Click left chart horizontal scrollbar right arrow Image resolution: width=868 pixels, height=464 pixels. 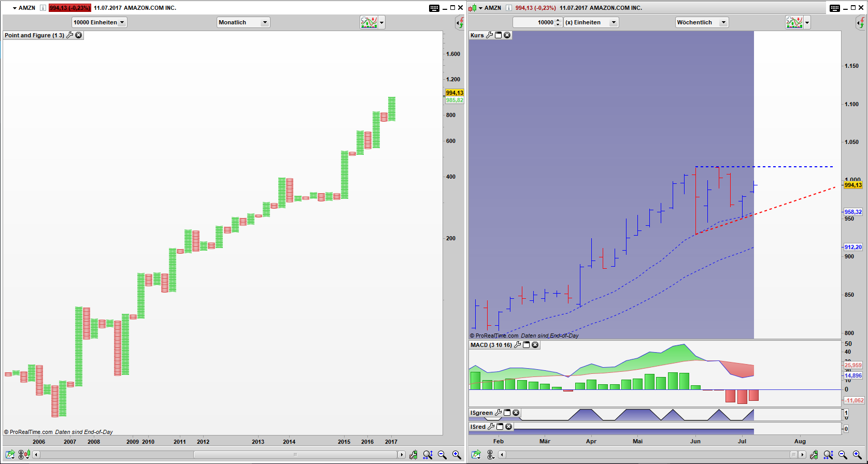(x=401, y=455)
